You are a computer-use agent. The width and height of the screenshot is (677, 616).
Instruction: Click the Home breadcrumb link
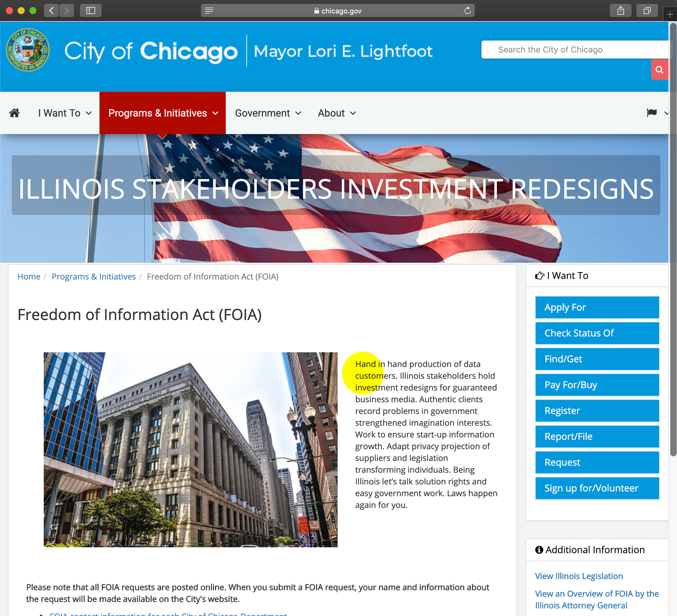tap(29, 277)
